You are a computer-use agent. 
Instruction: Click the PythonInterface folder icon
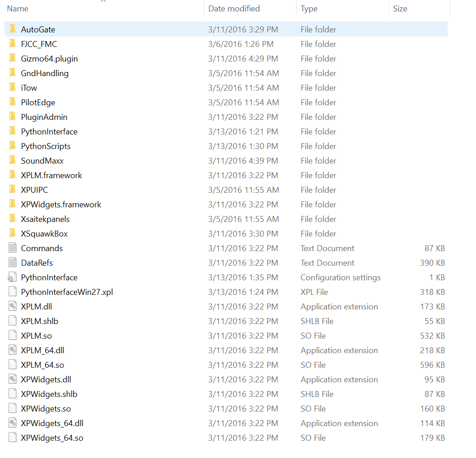point(12,131)
